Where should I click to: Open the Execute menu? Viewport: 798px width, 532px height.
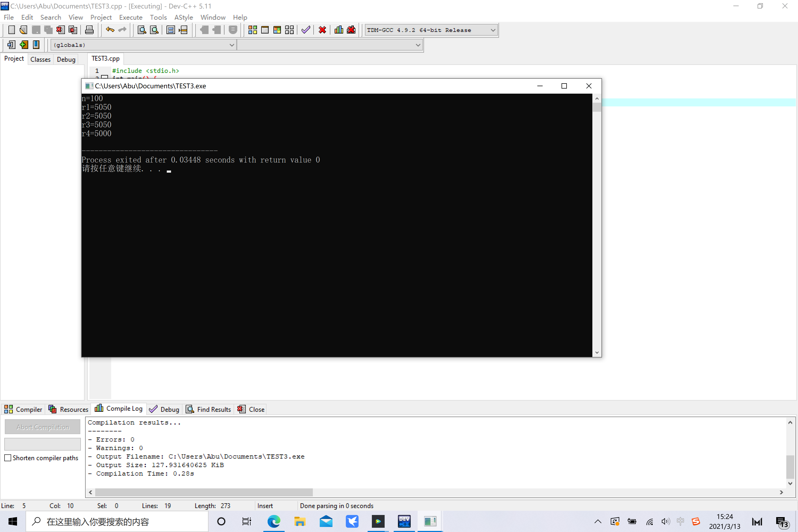click(x=131, y=17)
